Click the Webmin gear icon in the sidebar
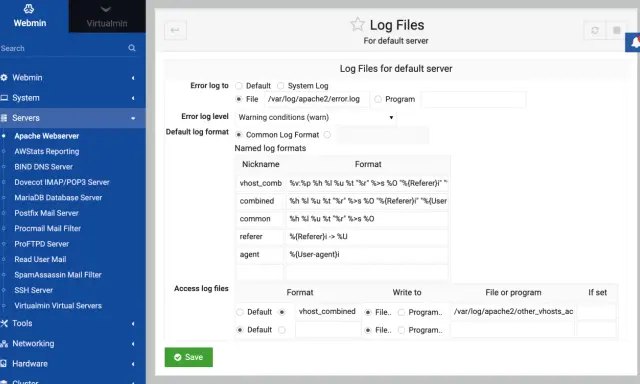Screen dimensions: 640x384 click(4, 78)
